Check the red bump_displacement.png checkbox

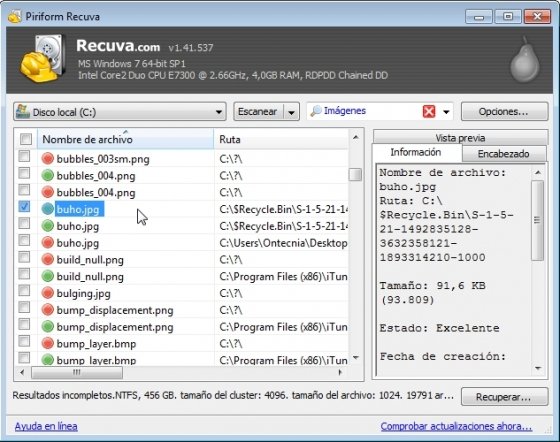pyautogui.click(x=24, y=307)
